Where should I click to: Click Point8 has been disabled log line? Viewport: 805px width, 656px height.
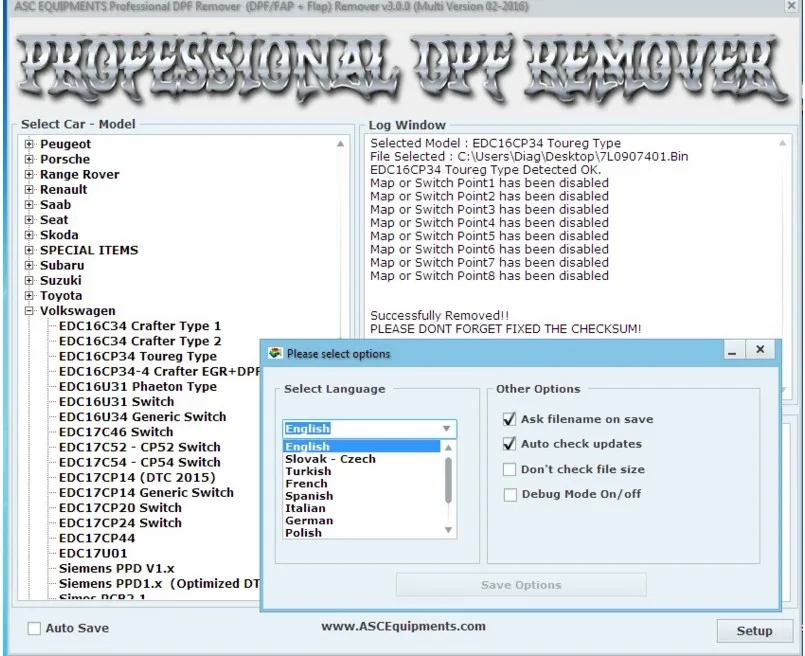489,276
